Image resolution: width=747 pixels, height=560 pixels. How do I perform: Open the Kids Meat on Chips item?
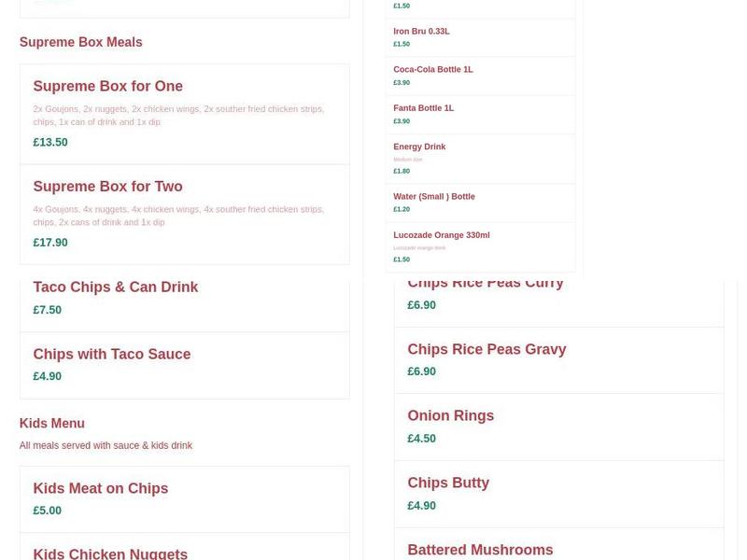click(100, 488)
